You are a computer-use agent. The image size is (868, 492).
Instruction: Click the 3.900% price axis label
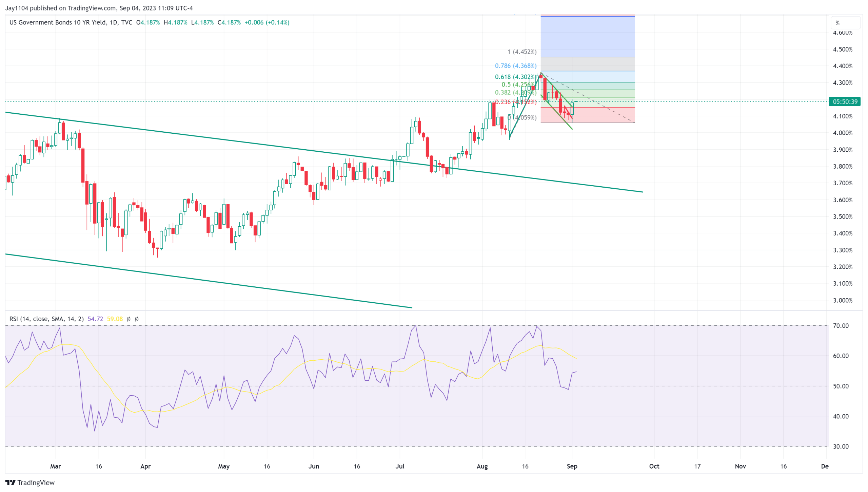tap(842, 150)
